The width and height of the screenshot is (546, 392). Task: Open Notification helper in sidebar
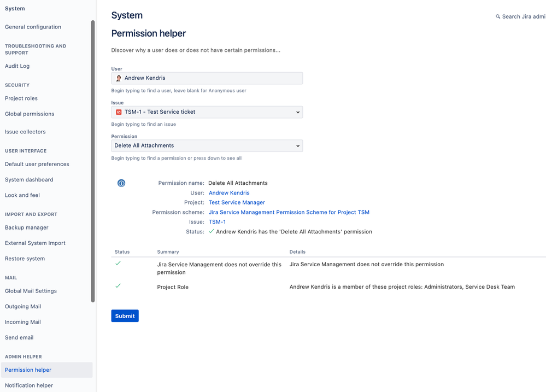[29, 385]
